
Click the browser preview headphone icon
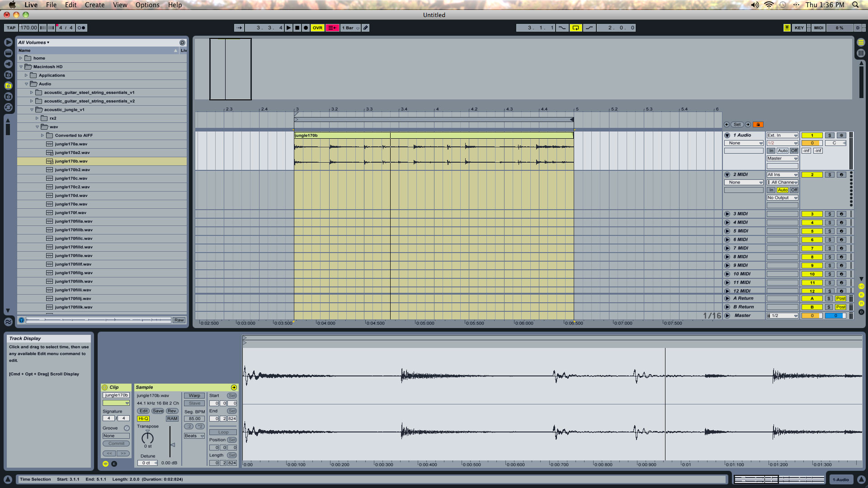[x=21, y=320]
